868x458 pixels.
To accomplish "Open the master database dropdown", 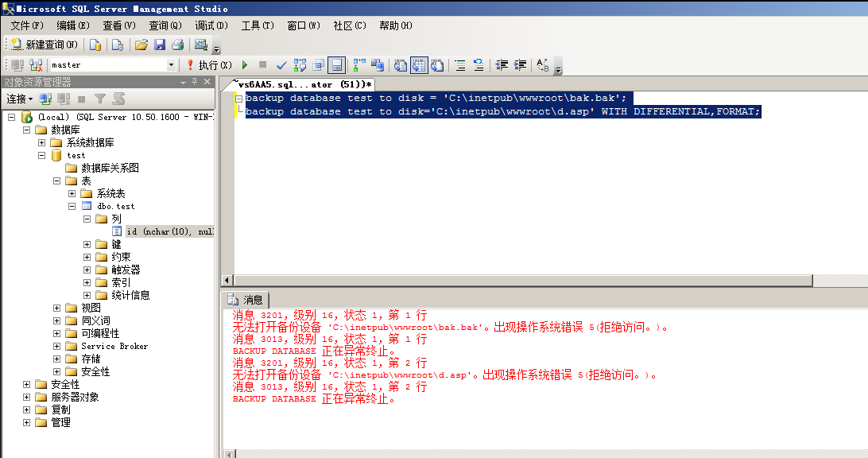I will coord(171,65).
